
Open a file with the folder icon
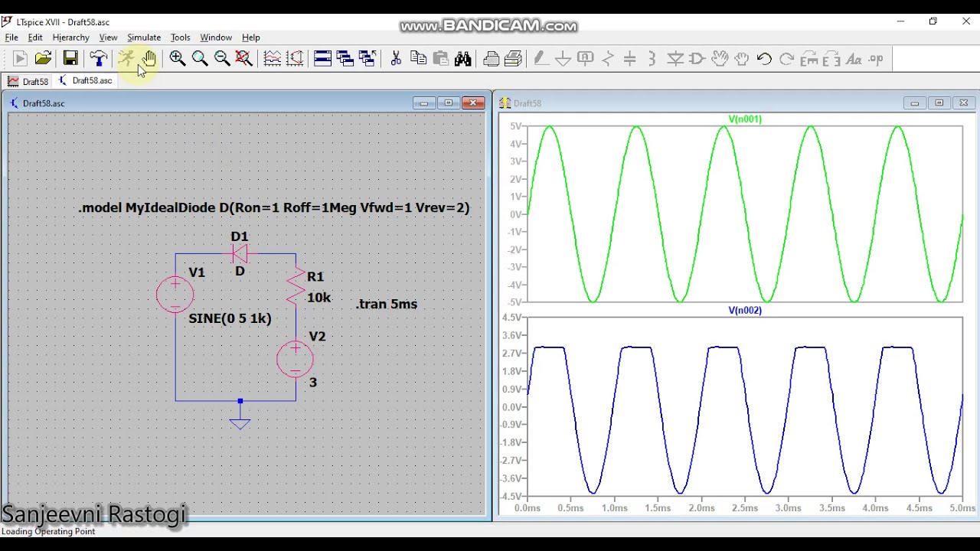pyautogui.click(x=43, y=58)
